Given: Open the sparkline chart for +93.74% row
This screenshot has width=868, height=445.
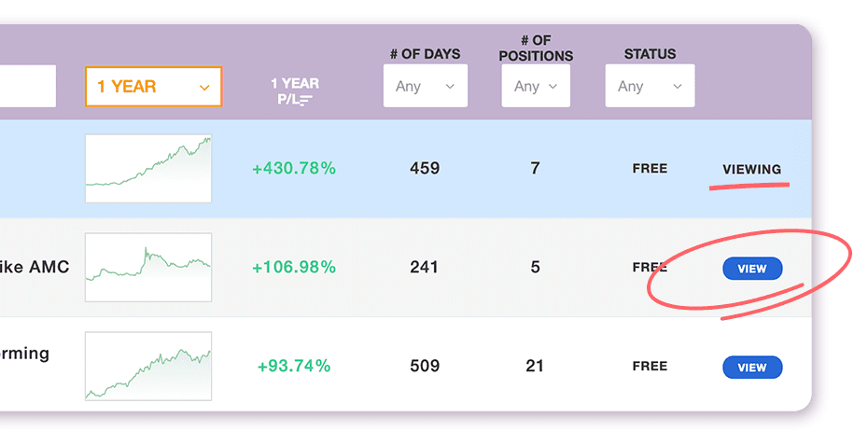Looking at the screenshot, I should 148,367.
